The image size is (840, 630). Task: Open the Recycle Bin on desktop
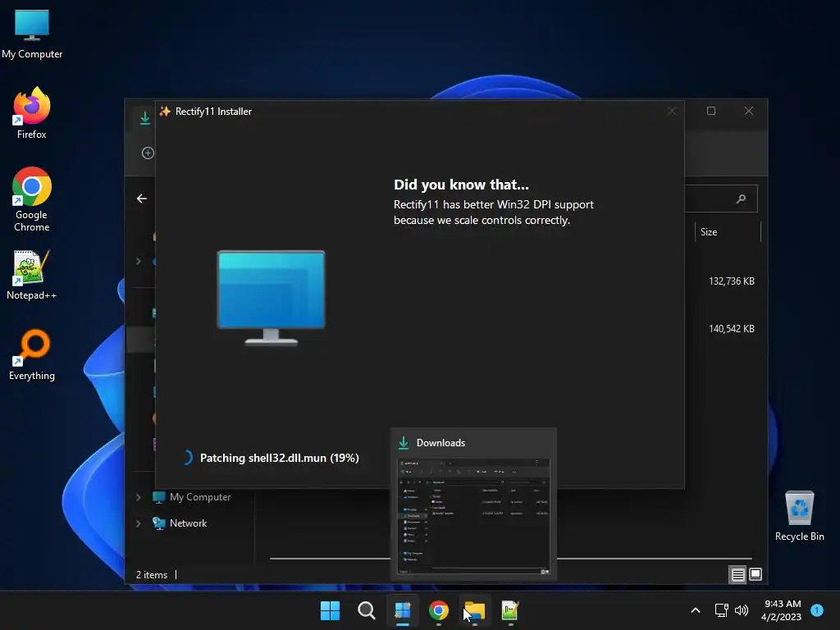(x=799, y=515)
